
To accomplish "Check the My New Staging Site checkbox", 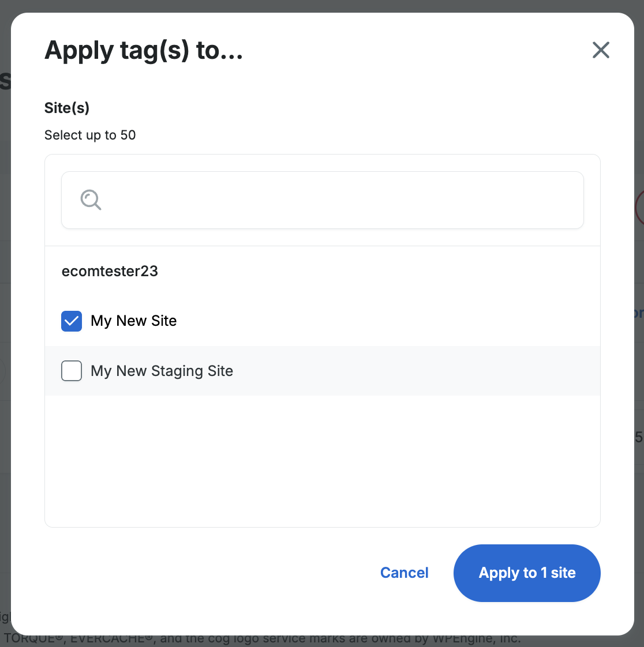I will tap(71, 371).
